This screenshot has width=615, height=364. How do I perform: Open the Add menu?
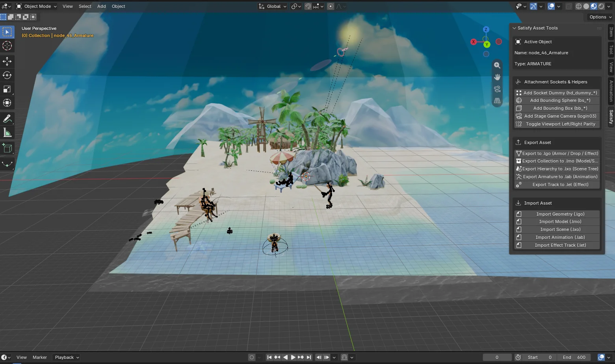(x=101, y=6)
